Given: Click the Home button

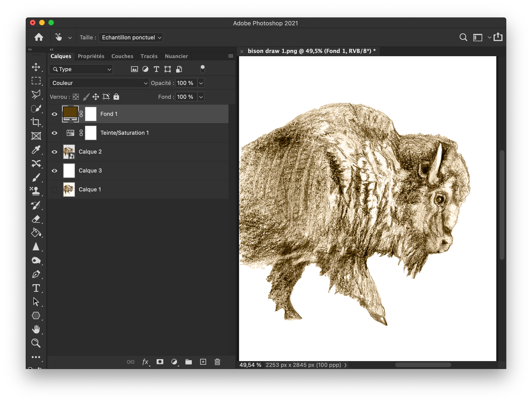Looking at the screenshot, I should tap(39, 37).
